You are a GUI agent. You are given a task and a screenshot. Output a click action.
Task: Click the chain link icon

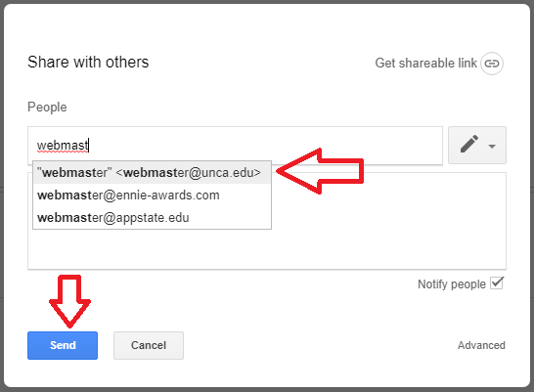[492, 64]
